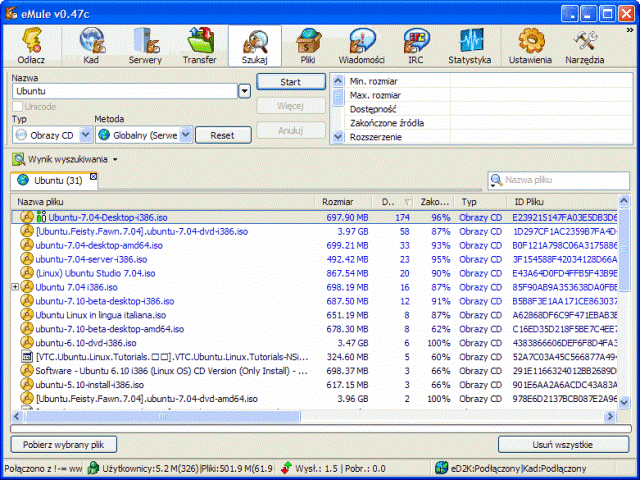The image size is (640, 480).
Task: Click the toolbar overflow chevron next to Narzędzia
Action: coord(629,31)
